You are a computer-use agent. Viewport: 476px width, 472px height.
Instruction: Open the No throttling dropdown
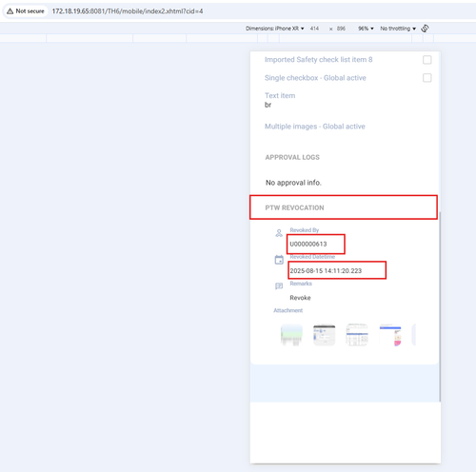click(398, 29)
